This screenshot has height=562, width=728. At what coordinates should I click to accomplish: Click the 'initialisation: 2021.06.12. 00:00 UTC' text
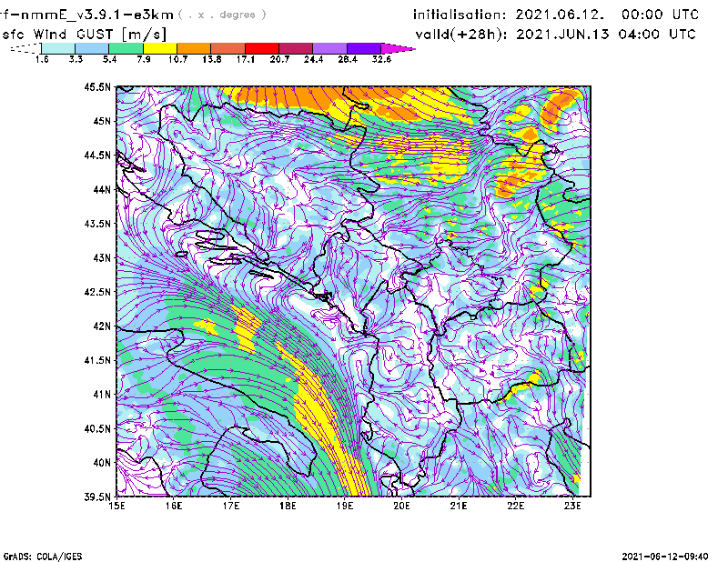pos(556,15)
